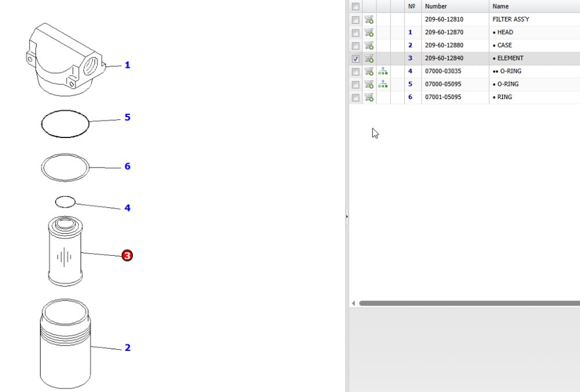
Task: Open structure tree icon for 07000-05095
Action: (x=383, y=84)
